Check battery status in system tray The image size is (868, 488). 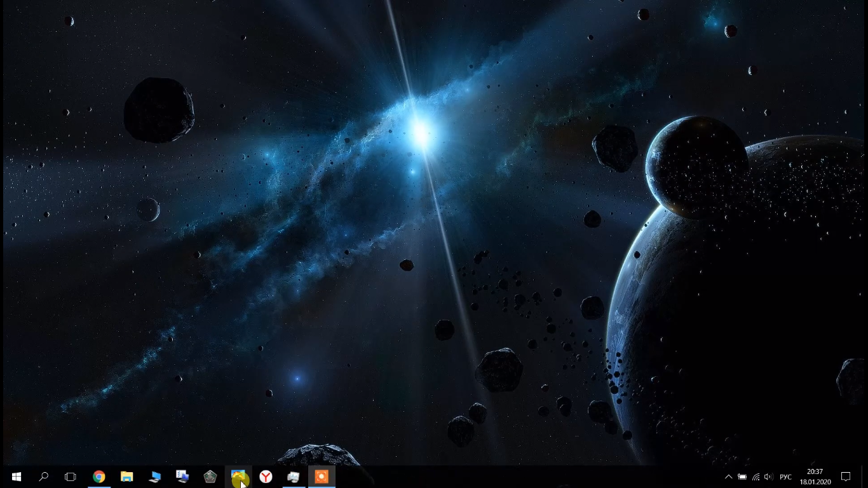point(742,477)
